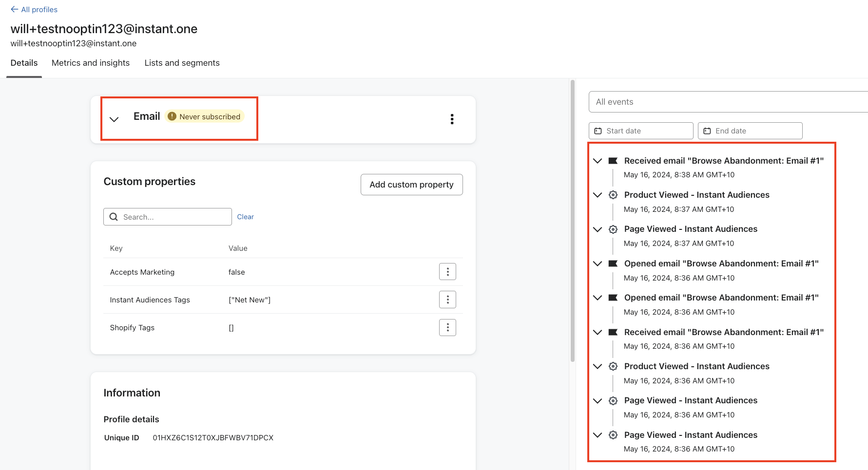Click the Never subscribed warning badge

coord(204,116)
